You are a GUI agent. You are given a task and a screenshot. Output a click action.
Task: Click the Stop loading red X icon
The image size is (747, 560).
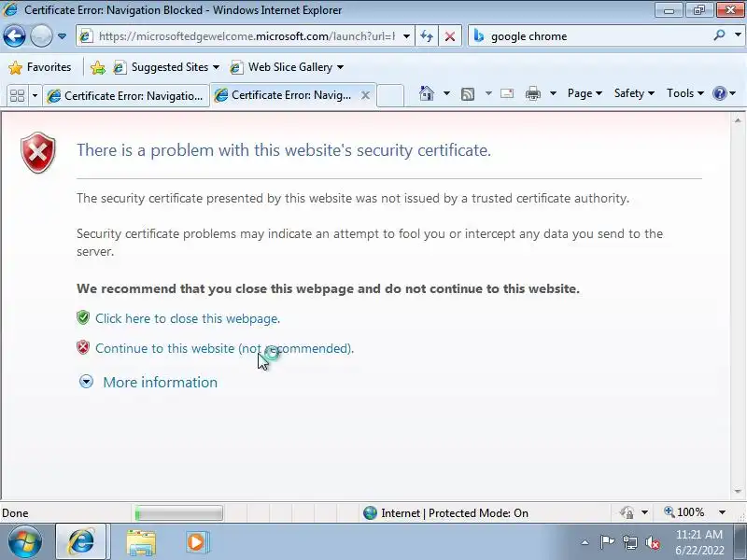pos(450,36)
